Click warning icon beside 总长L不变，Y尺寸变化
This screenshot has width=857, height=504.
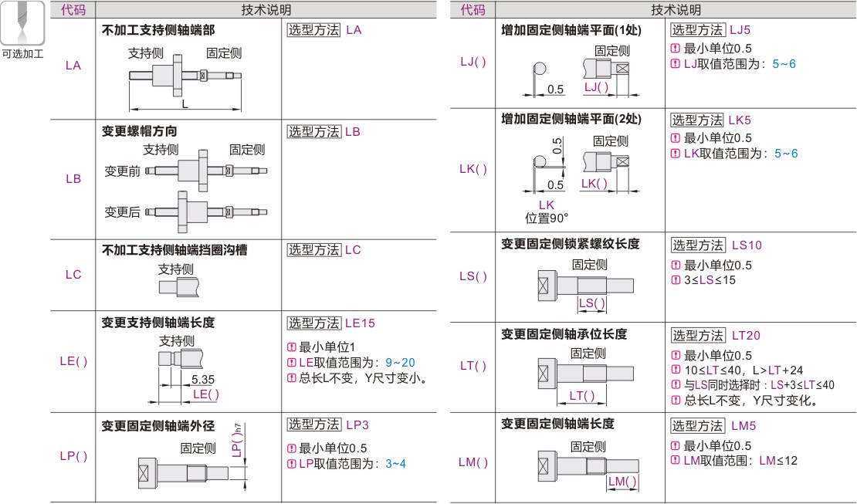[676, 400]
